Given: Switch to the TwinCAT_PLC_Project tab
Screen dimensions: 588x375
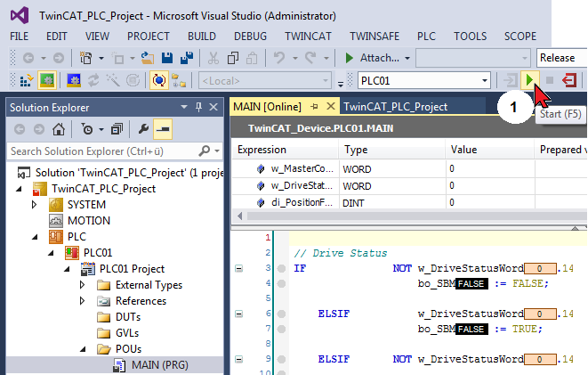Looking at the screenshot, I should click(395, 106).
